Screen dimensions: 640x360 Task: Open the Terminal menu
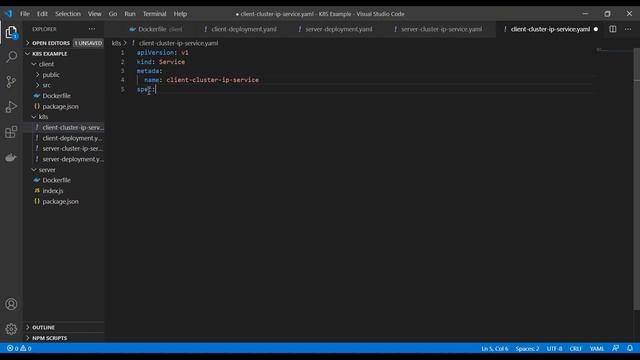coord(155,13)
